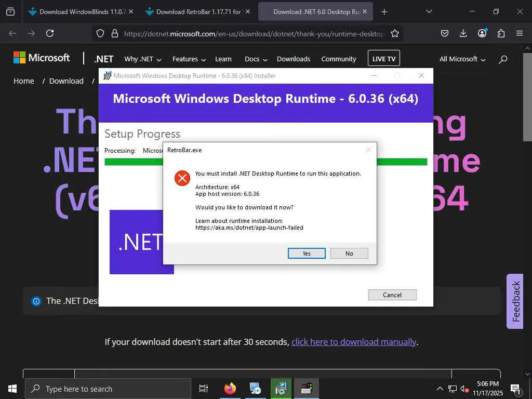The width and height of the screenshot is (532, 399).
Task: Go forward one page
Action: (31, 33)
